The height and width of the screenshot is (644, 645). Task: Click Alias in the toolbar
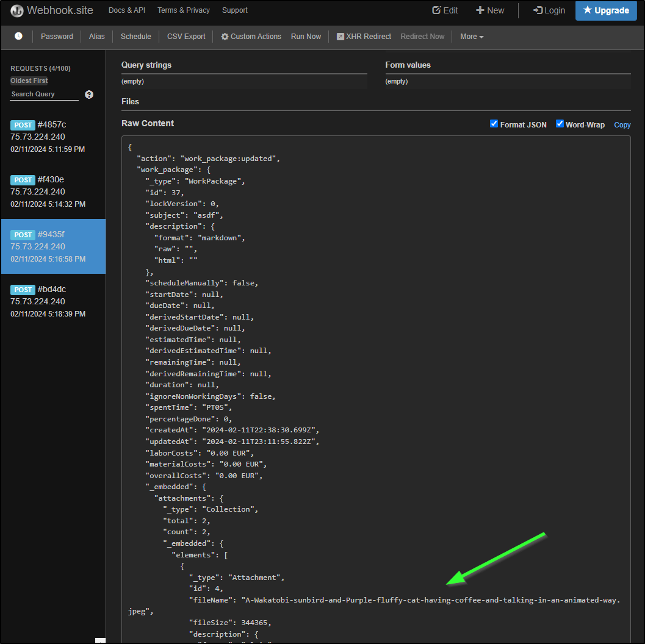point(96,37)
